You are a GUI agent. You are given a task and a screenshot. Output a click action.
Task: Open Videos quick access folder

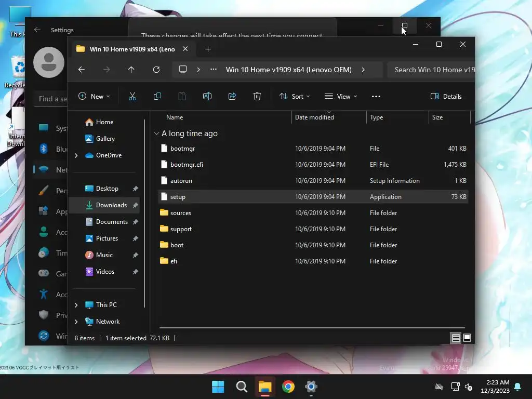coord(105,272)
